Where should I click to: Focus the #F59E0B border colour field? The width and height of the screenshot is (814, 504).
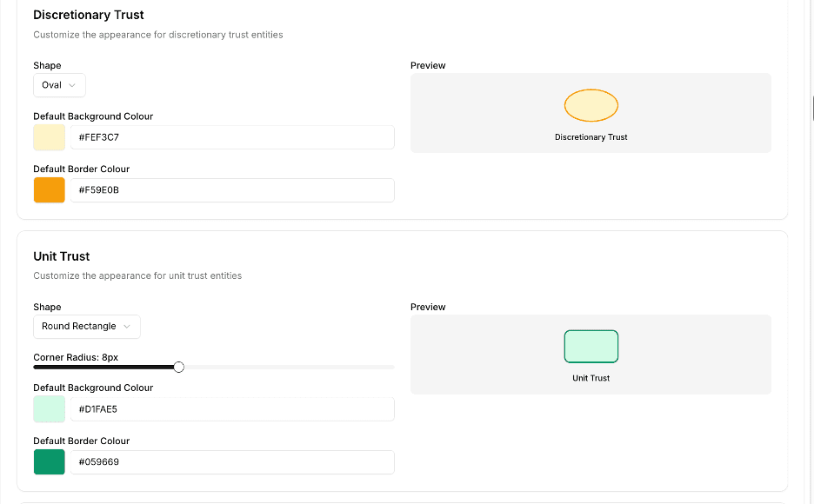click(x=233, y=190)
